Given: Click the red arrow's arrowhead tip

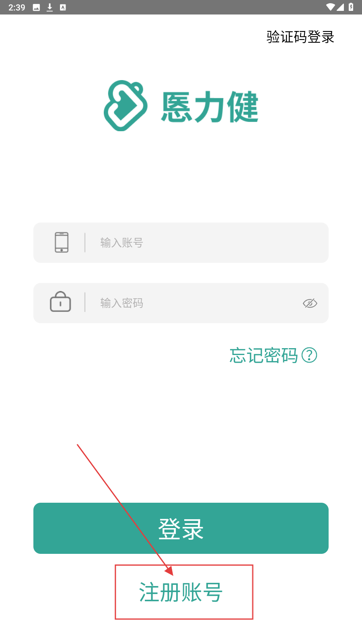Looking at the screenshot, I should point(172,574).
